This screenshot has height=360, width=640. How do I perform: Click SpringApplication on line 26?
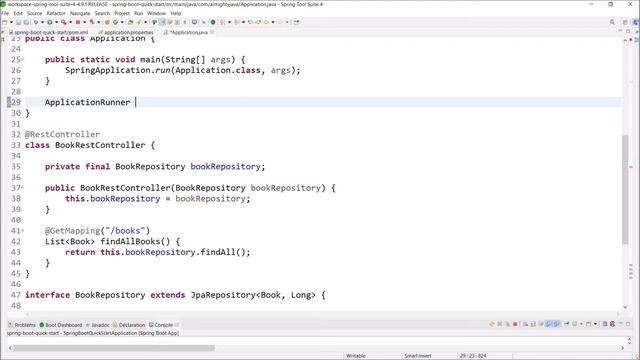(108, 70)
